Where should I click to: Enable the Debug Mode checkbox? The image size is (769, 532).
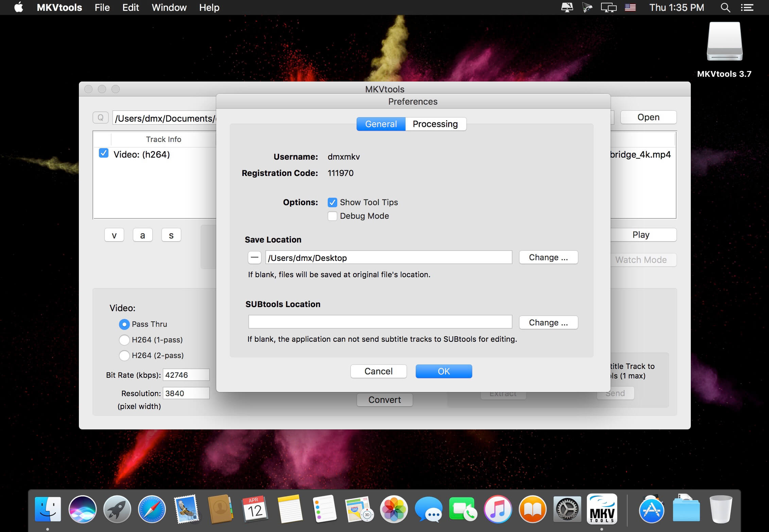332,216
